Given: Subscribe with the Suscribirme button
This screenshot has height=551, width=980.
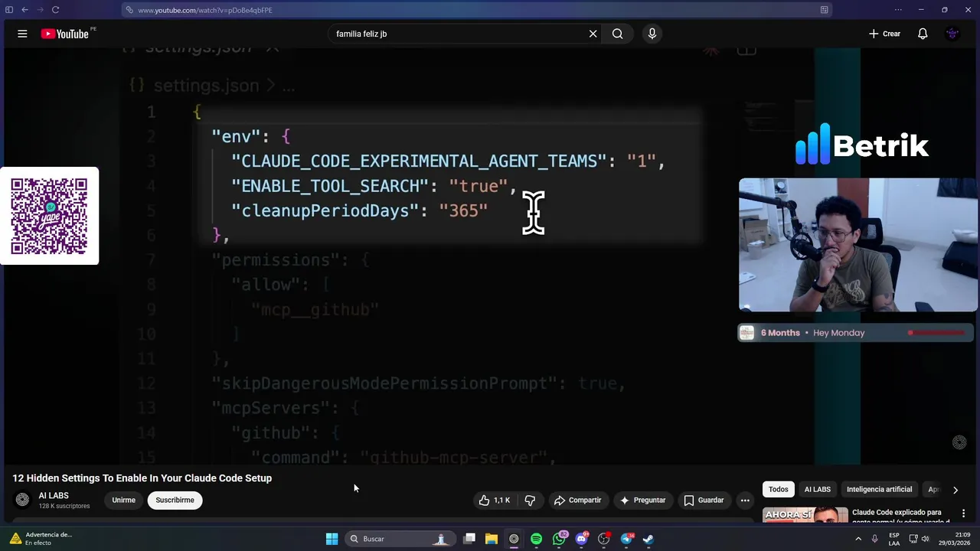Looking at the screenshot, I should coord(175,500).
